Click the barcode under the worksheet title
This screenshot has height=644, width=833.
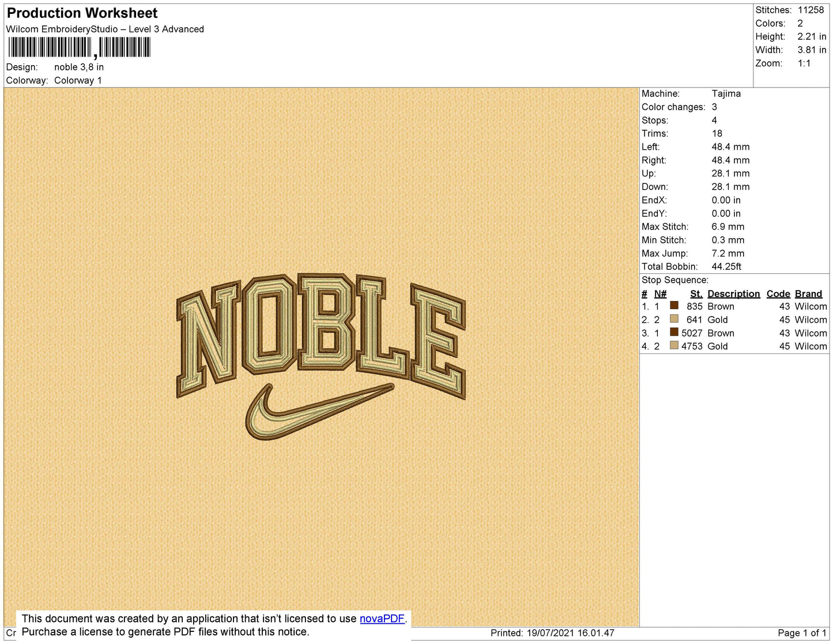coord(79,47)
